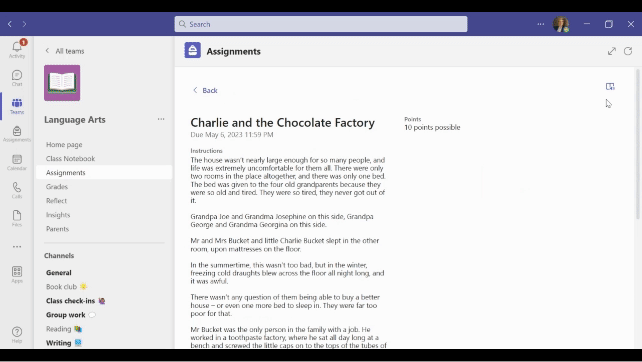Go back with the history arrow
Image resolution: width=642 pixels, height=362 pixels.
10,24
